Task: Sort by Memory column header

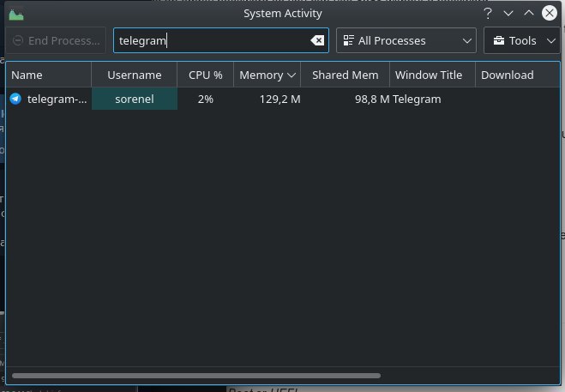Action: (x=267, y=75)
